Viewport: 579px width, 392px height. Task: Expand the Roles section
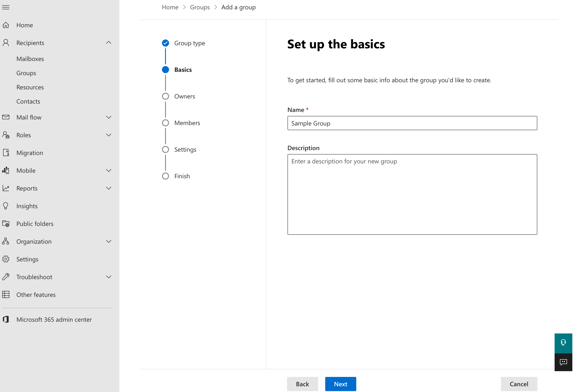[x=109, y=135]
